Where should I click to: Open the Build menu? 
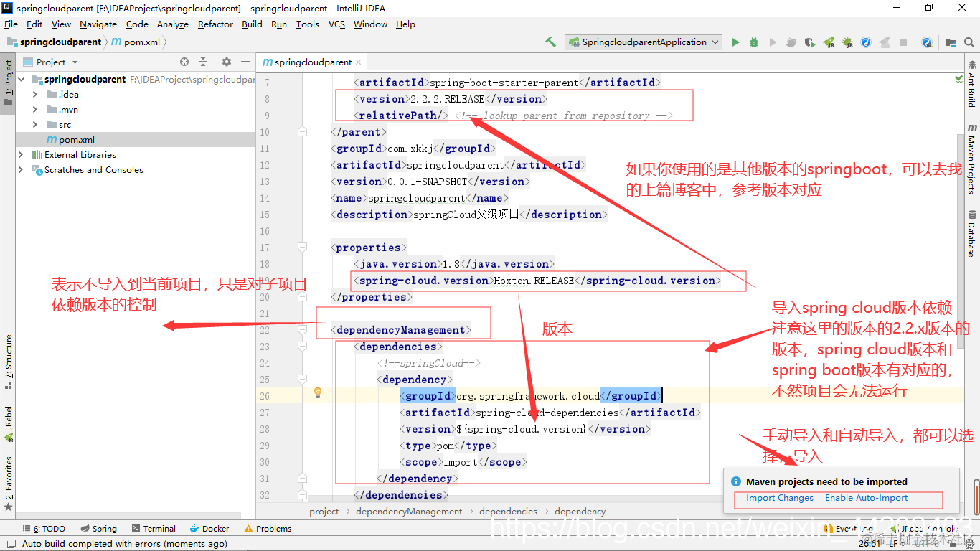tap(252, 24)
